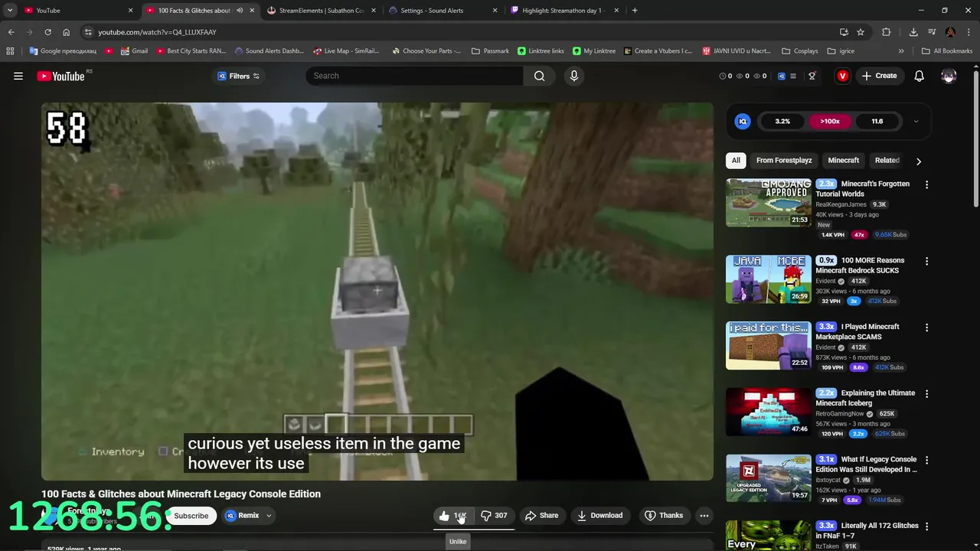980x551 pixels.
Task: Open options for Ultimate Minecraft Iceberg video
Action: 926,394
